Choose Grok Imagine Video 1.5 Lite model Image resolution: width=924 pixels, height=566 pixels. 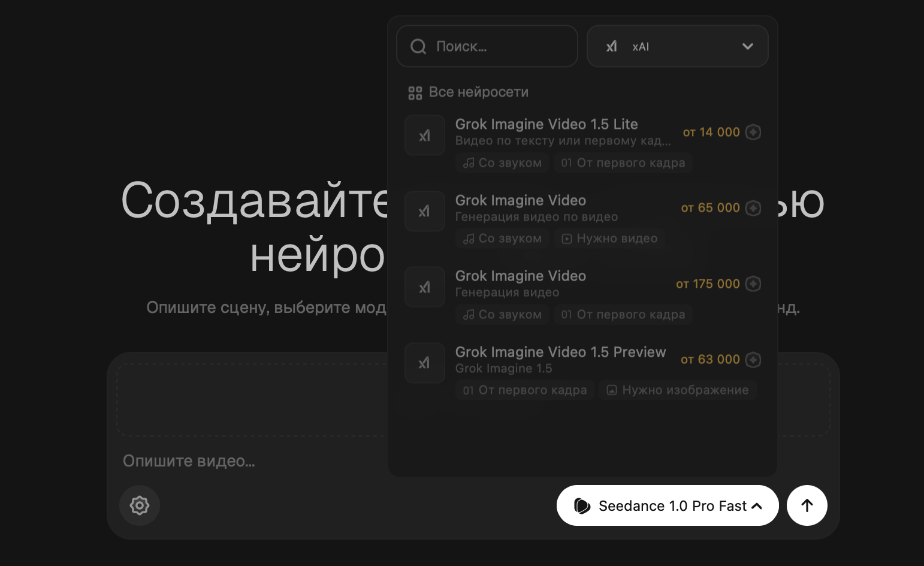tap(582, 143)
